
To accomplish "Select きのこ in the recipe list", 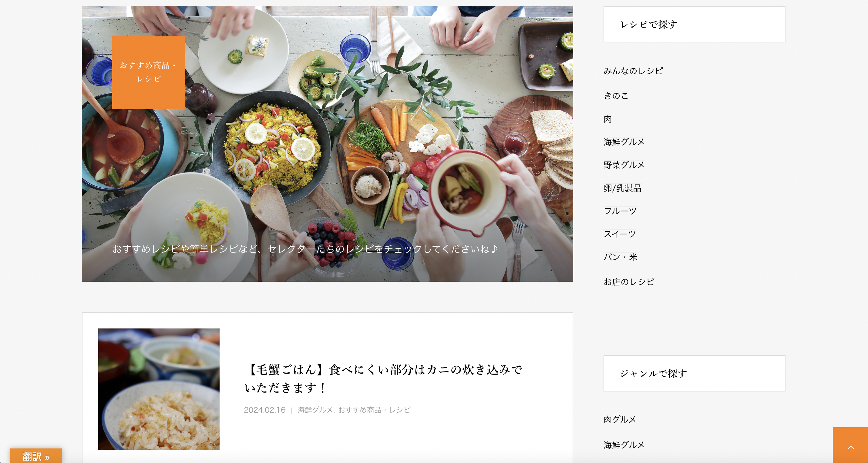I will 616,96.
